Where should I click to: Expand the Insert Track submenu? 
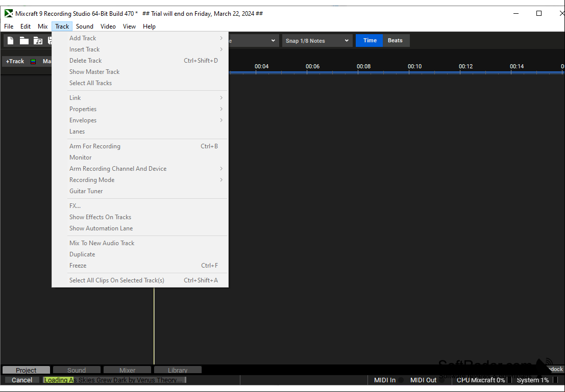140,49
